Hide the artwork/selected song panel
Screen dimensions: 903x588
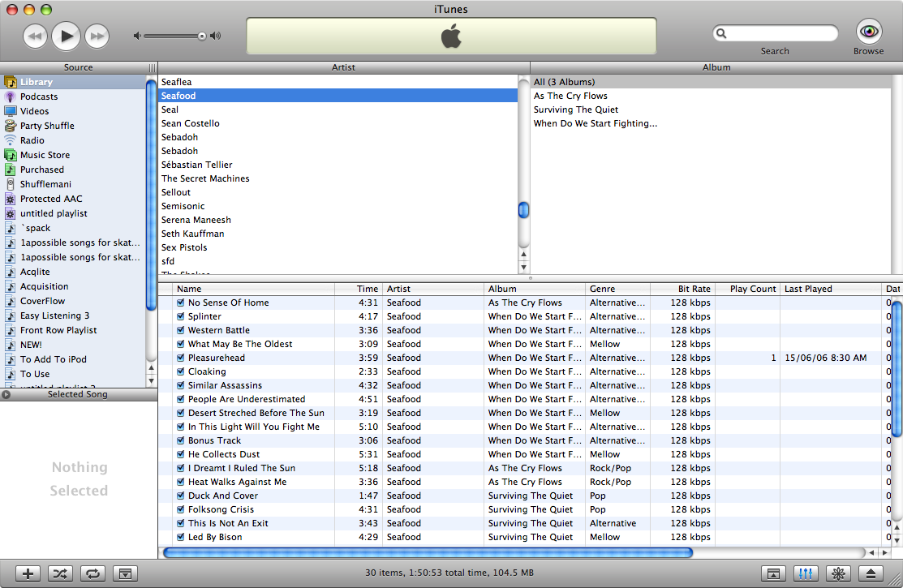pos(126,573)
